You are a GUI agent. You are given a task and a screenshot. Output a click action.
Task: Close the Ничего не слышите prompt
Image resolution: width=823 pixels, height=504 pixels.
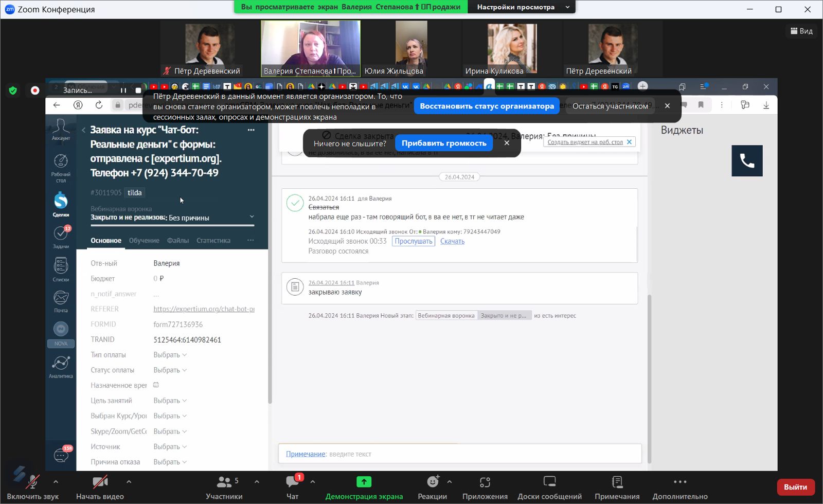[507, 143]
